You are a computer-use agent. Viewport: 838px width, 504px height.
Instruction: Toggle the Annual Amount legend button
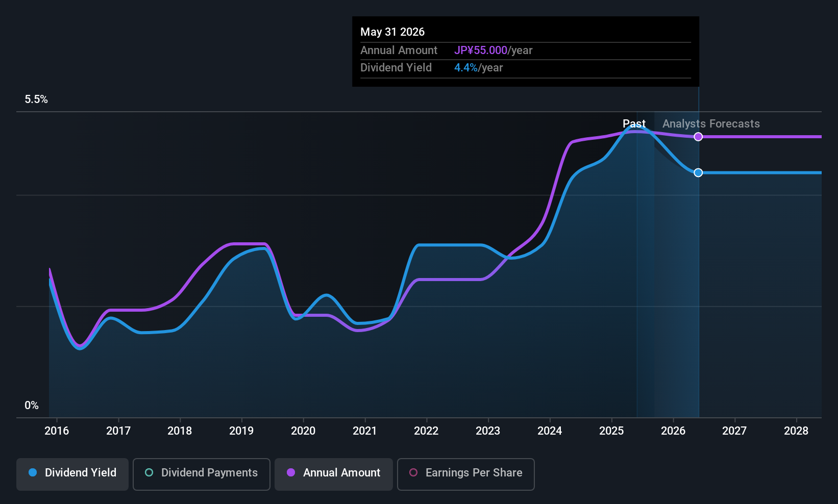click(x=334, y=474)
